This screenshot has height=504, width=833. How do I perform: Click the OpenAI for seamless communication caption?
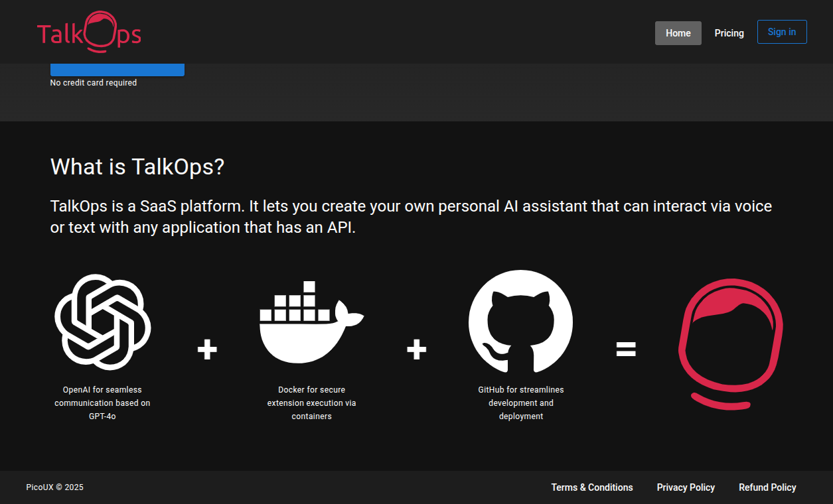102,403
